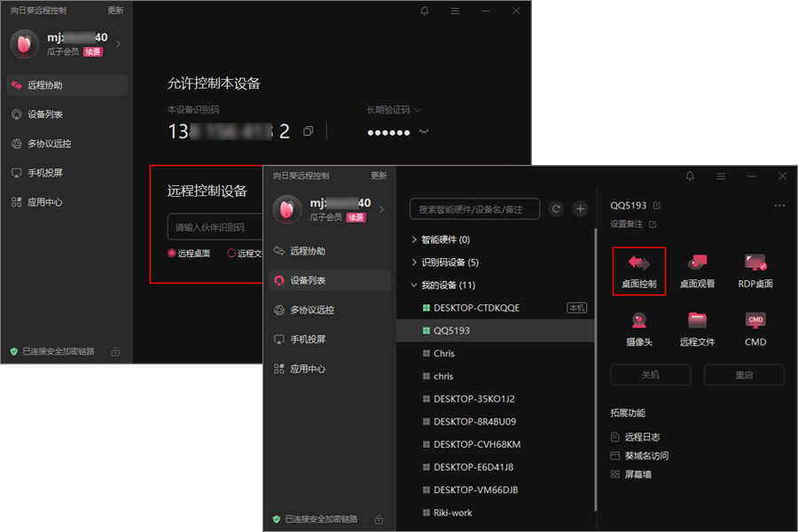Open 应用中心 in the back window sidebar
Screen dimensions: 798x532
click(66, 202)
